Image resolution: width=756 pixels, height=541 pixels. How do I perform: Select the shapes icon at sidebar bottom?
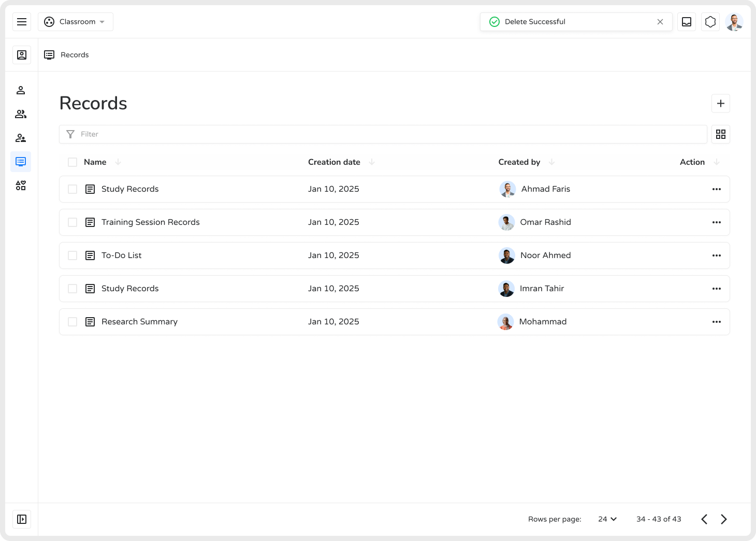coord(21,185)
